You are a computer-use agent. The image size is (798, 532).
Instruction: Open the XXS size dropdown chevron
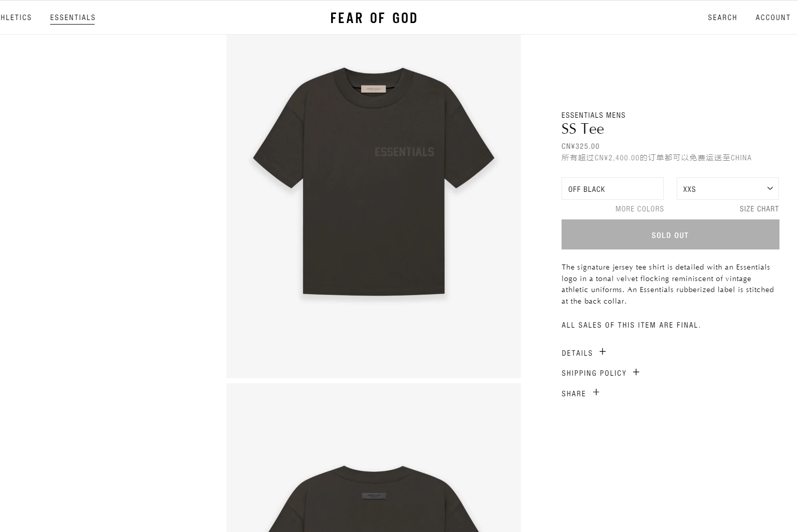pyautogui.click(x=770, y=188)
